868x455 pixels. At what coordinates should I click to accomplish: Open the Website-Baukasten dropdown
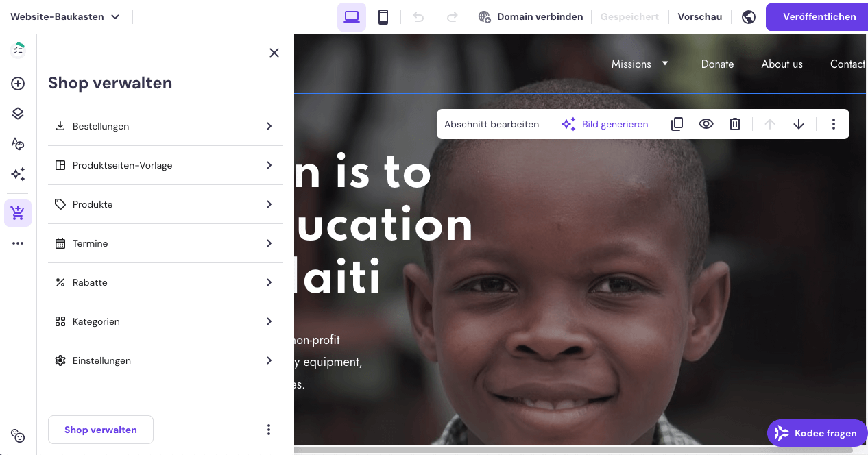(x=65, y=17)
